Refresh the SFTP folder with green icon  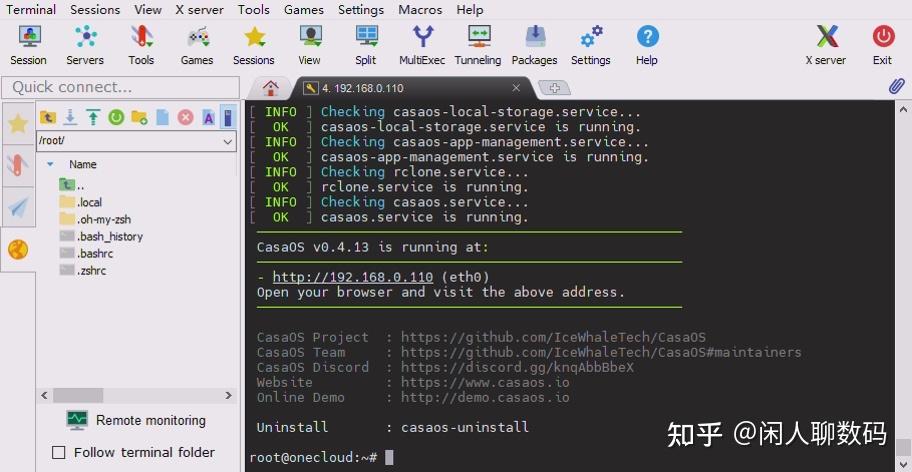pyautogui.click(x=116, y=117)
